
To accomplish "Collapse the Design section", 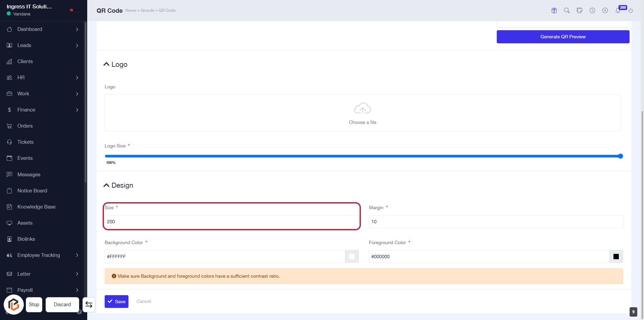I will pyautogui.click(x=107, y=185).
